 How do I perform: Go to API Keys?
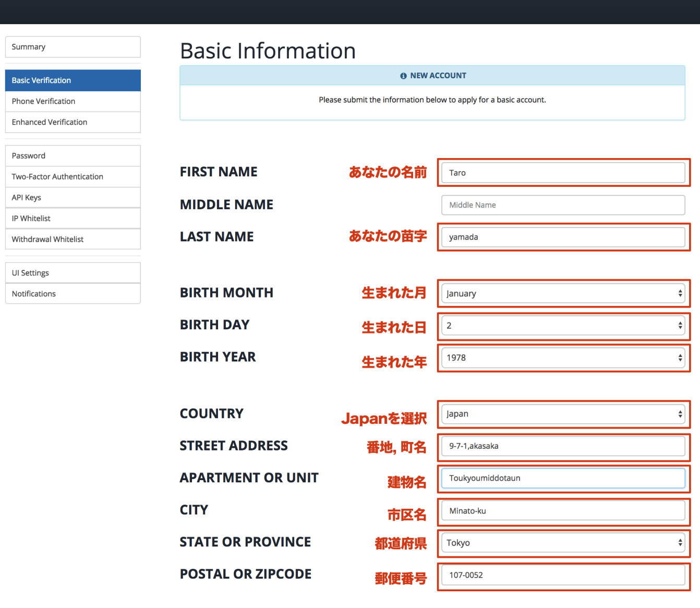coord(73,197)
